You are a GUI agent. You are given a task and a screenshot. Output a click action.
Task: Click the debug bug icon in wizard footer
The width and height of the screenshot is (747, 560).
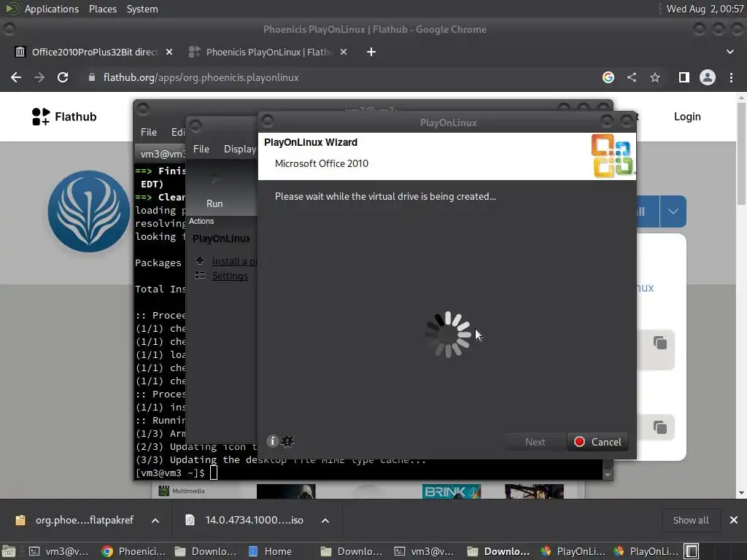tap(287, 441)
